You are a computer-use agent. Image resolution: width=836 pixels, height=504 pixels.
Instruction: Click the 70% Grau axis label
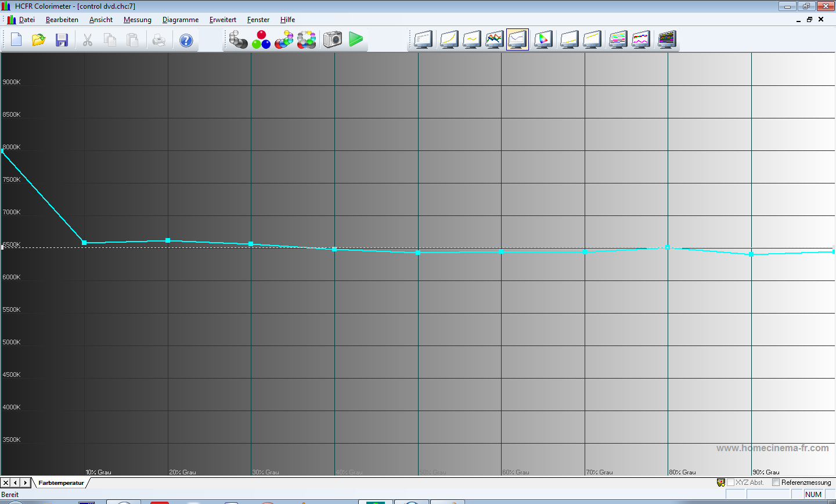(600, 472)
